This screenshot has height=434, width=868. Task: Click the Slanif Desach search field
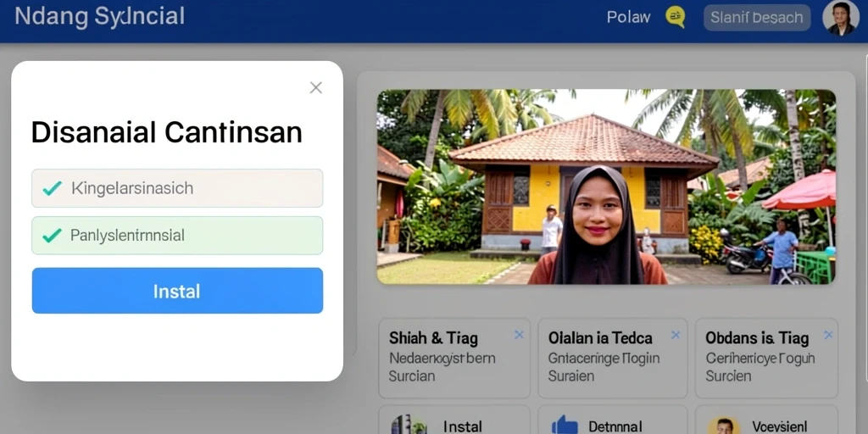[757, 18]
